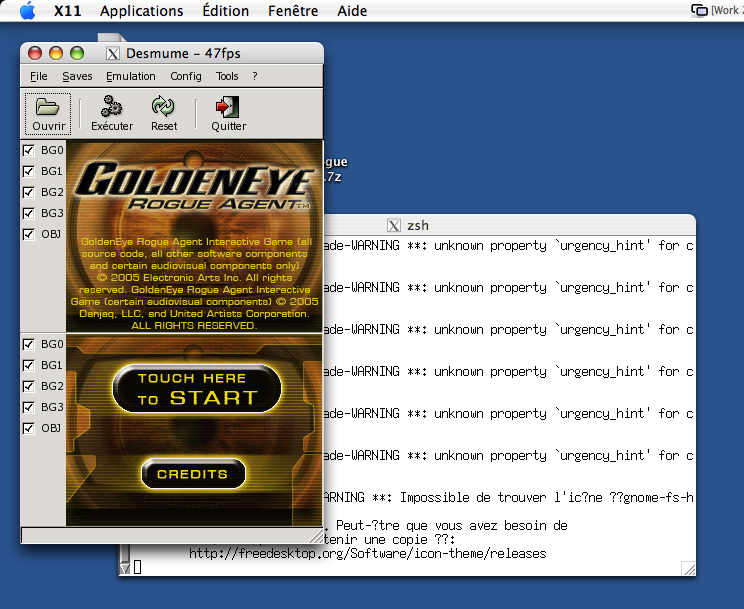Open the Applications menu in the menu bar
This screenshot has height=609, width=744.
tap(141, 10)
